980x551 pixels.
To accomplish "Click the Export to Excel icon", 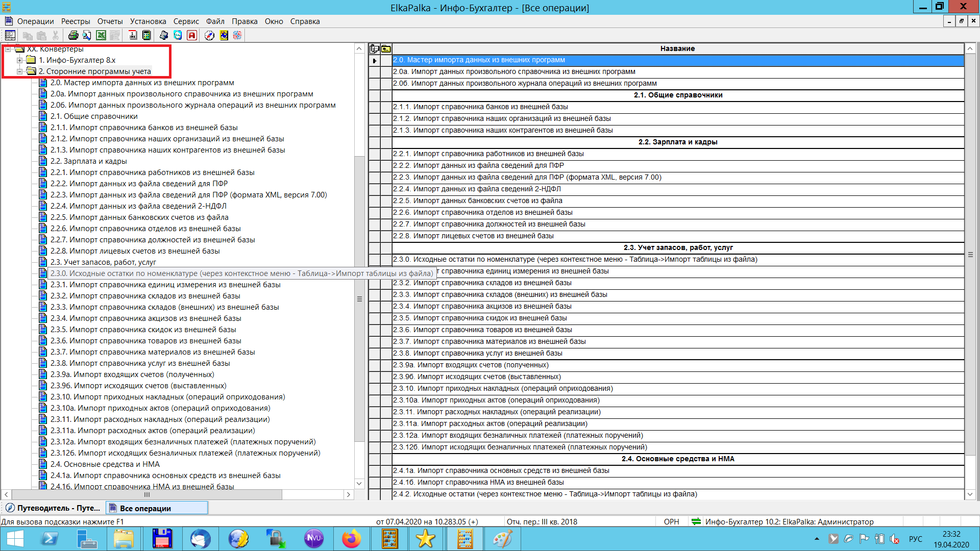I will (x=101, y=35).
